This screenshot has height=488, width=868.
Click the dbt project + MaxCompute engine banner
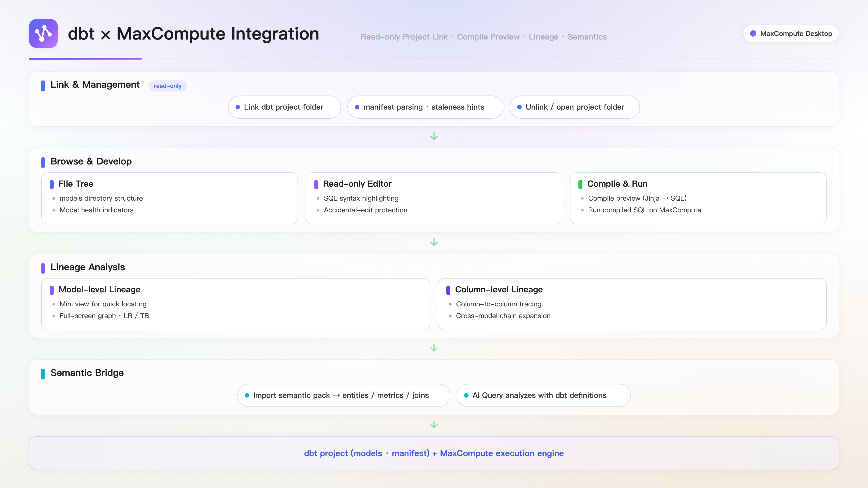tap(434, 453)
